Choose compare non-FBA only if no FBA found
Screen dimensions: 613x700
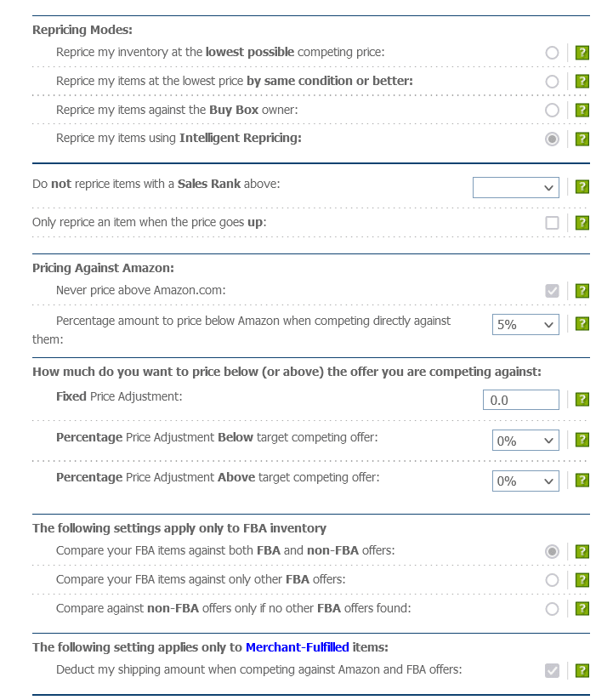[552, 608]
